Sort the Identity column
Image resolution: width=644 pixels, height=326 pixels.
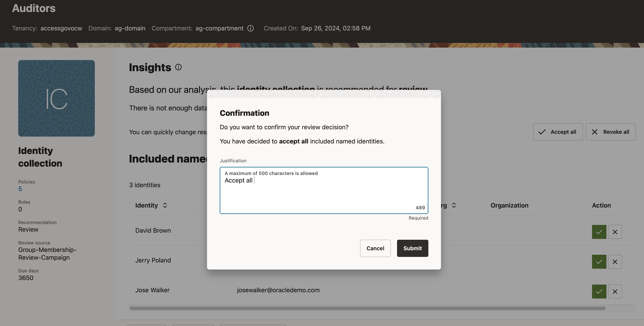tap(165, 205)
